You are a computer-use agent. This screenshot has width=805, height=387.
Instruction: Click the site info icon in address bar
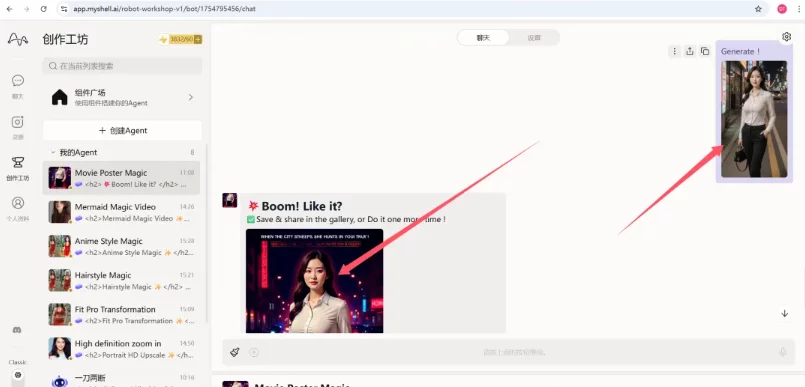[x=64, y=9]
